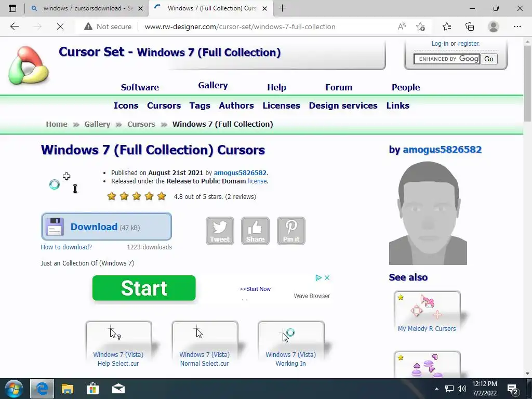Click the Home breadcrumb
Image resolution: width=532 pixels, height=399 pixels.
coord(57,124)
